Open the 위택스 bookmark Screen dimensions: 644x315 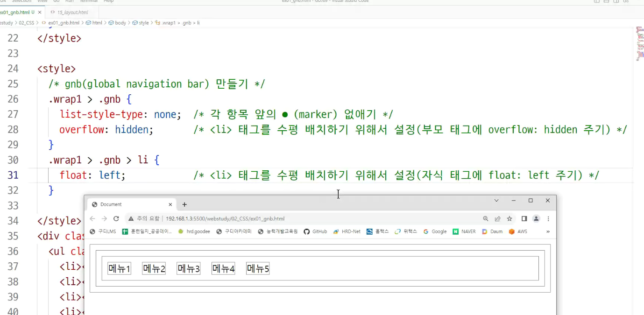(x=406, y=231)
